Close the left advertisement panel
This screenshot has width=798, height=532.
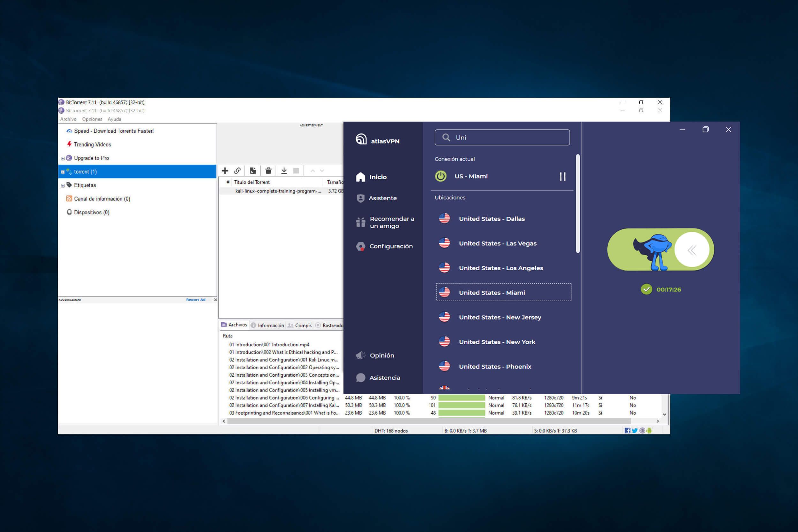tap(215, 300)
